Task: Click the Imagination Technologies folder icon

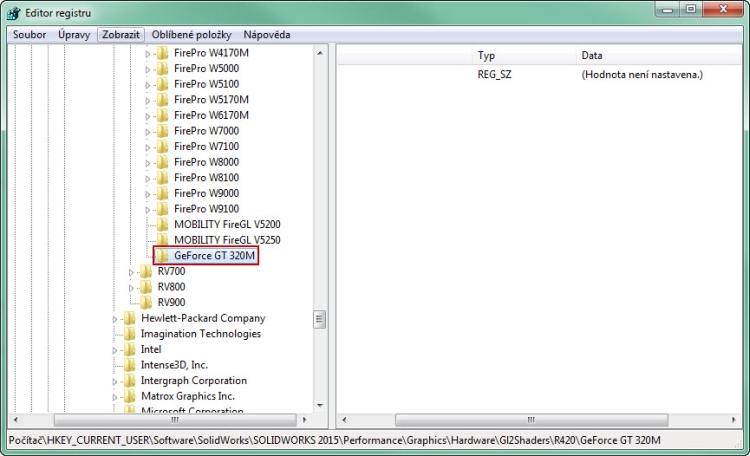Action: [x=130, y=334]
